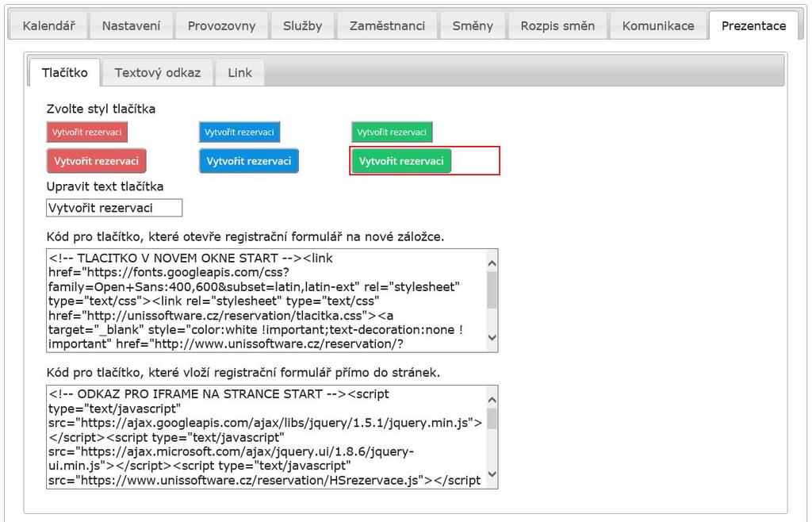Viewport: 812px width, 522px height.
Task: Click the button text input field
Action: point(114,208)
